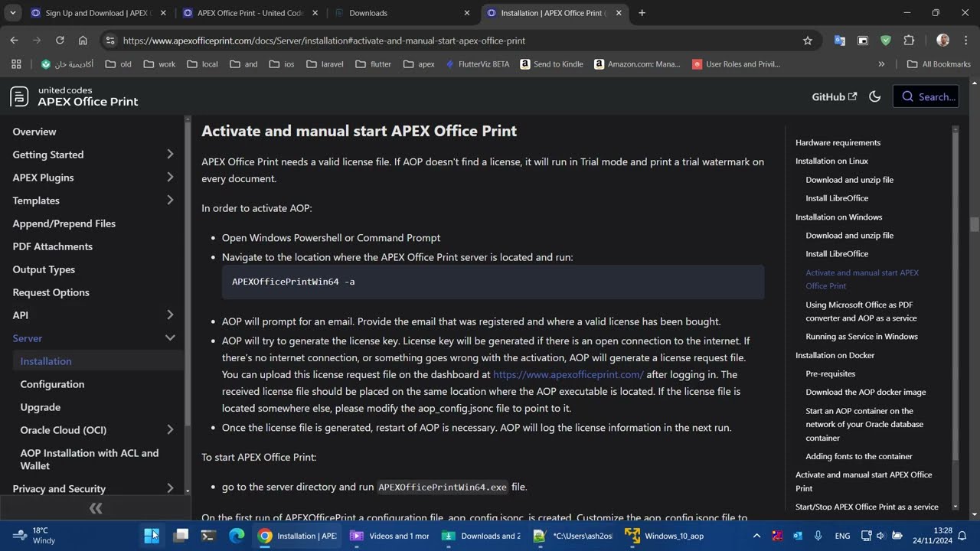This screenshot has height=551, width=980.
Task: Click the APEX Office Print logo
Action: coord(74,96)
